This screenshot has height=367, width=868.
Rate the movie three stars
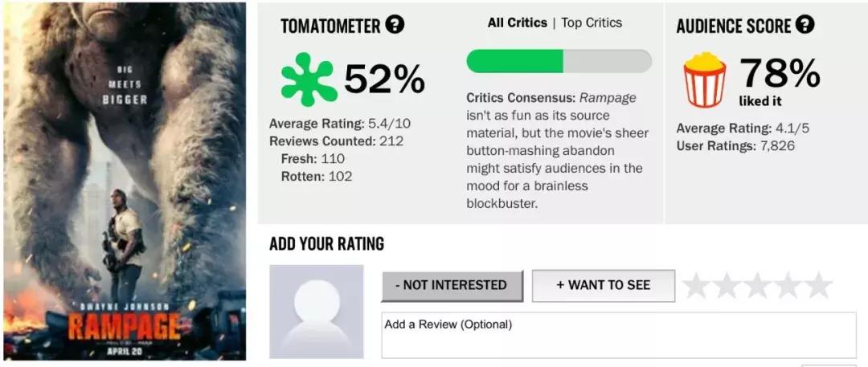[x=758, y=285]
